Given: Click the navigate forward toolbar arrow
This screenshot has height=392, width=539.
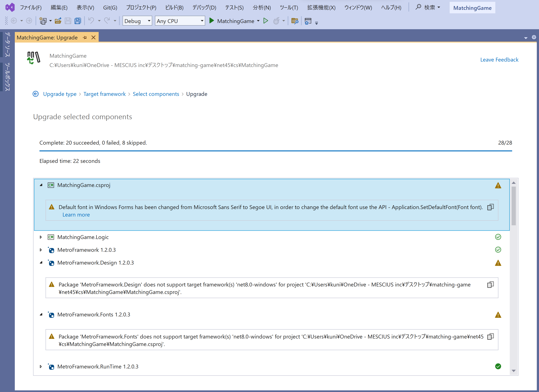Looking at the screenshot, I should point(29,21).
